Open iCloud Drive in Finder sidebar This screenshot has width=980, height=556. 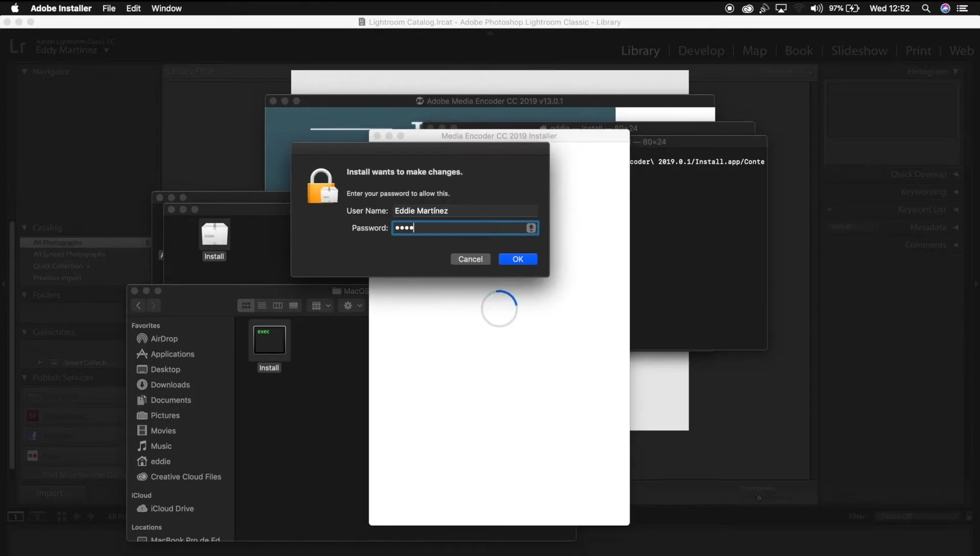165,509
